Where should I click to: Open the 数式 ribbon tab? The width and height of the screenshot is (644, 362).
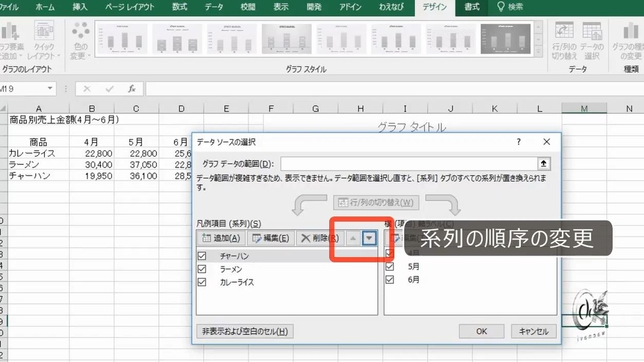[x=179, y=7]
